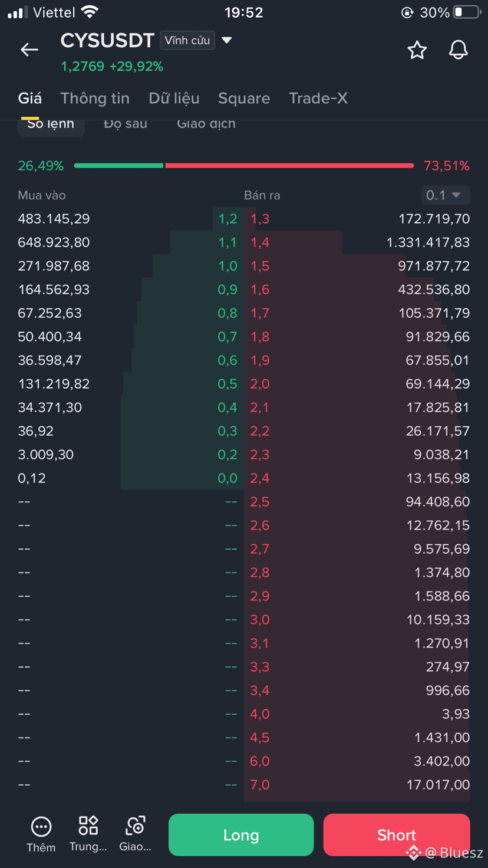Select ask price 7,0
Screen dimensions: 488x868
click(260, 785)
